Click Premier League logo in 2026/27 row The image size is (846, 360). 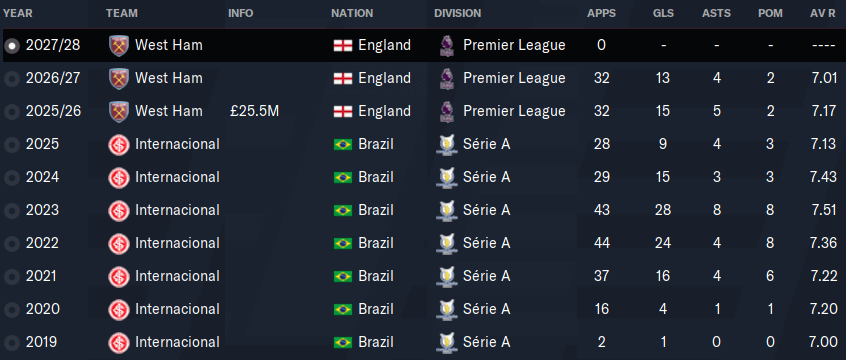[x=446, y=78]
